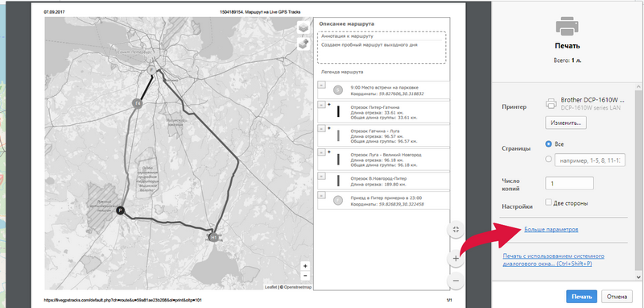Viewport: 644px width, 308px height.
Task: Click fit to page preview button
Action: [456, 230]
